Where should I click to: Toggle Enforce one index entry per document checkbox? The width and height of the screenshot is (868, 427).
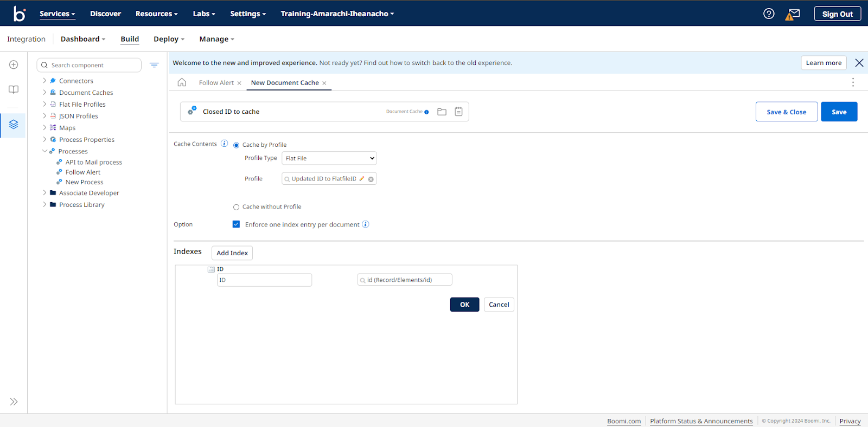point(236,224)
